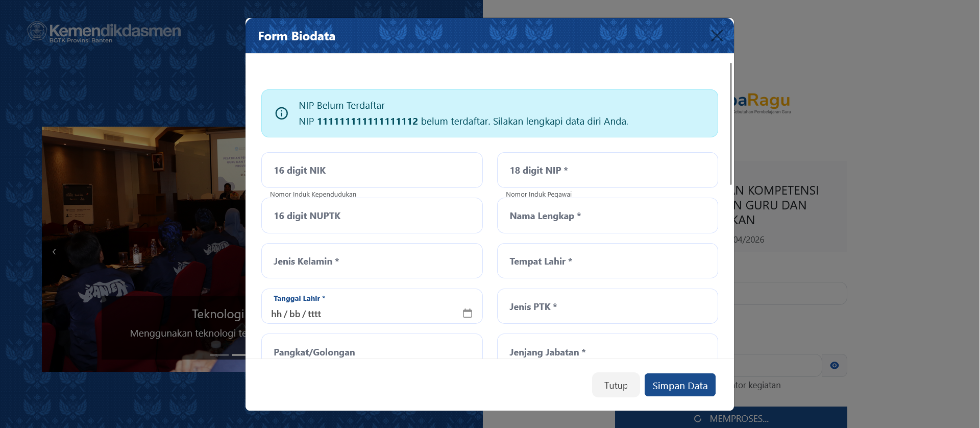Click the Kemendikdasmen logo in the header
This screenshot has height=428, width=980.
(104, 32)
